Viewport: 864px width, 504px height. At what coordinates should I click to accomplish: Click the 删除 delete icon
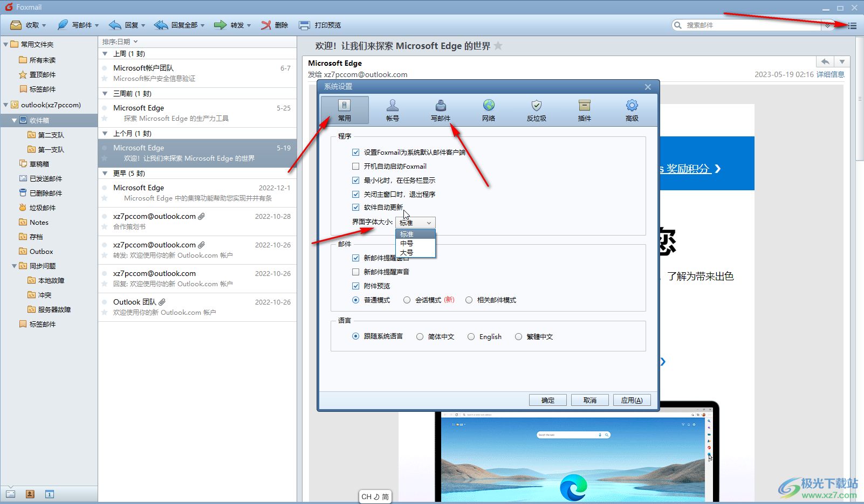click(x=266, y=25)
